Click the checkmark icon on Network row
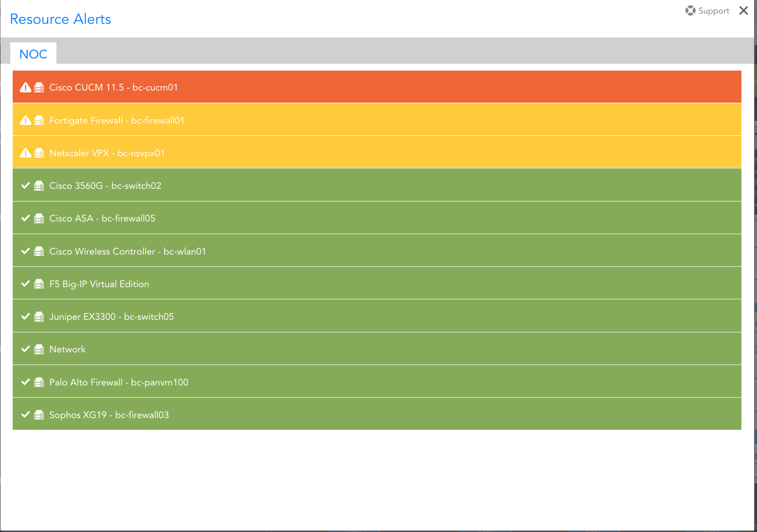 pos(26,349)
